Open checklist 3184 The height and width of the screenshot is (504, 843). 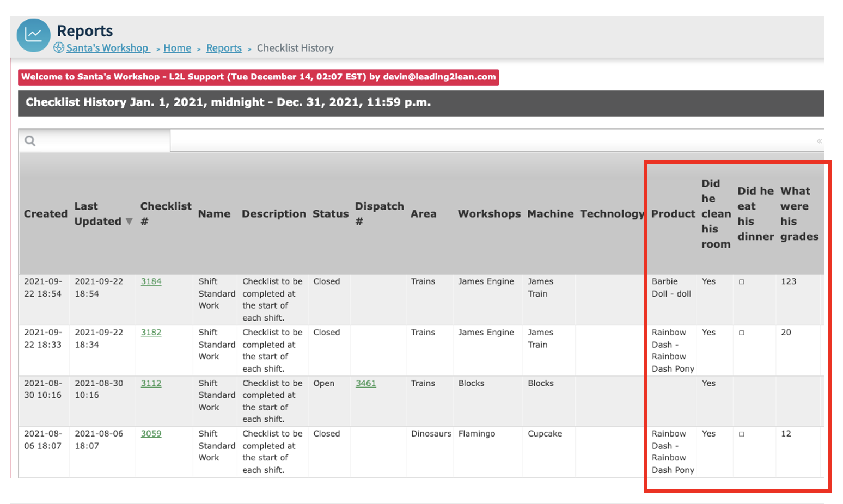pos(151,281)
